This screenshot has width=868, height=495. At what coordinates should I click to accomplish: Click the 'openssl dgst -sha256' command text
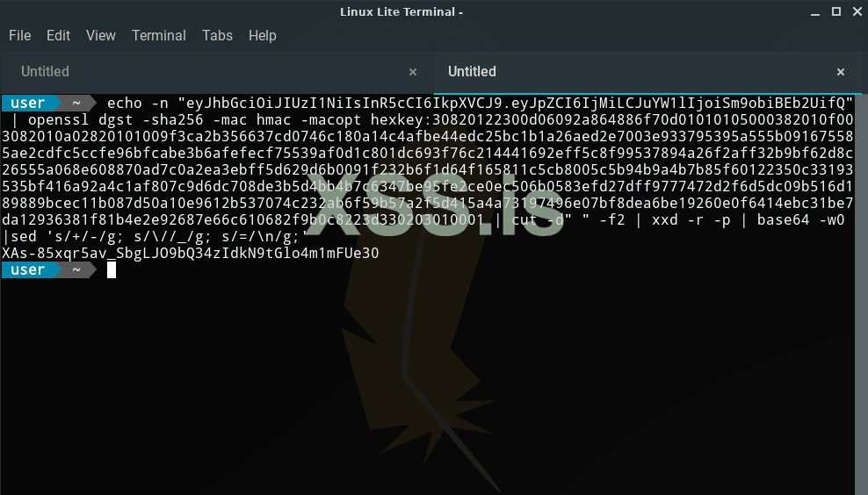tap(116, 120)
